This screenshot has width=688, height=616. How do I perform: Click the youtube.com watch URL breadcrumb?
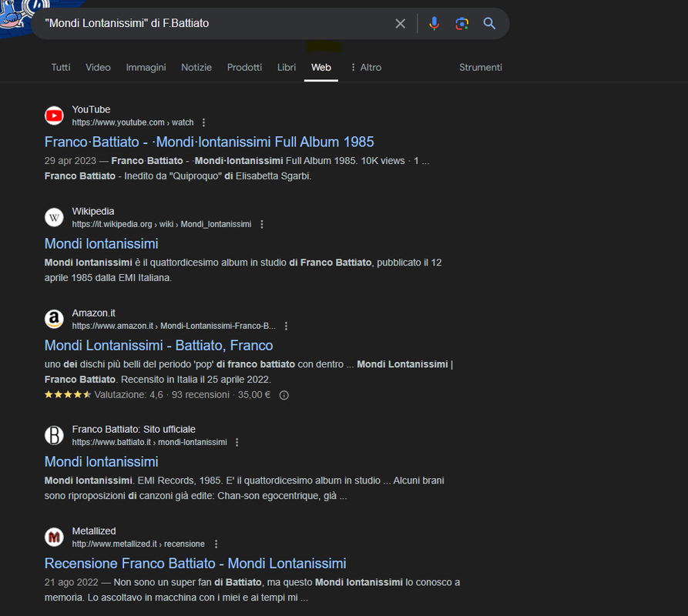(133, 122)
